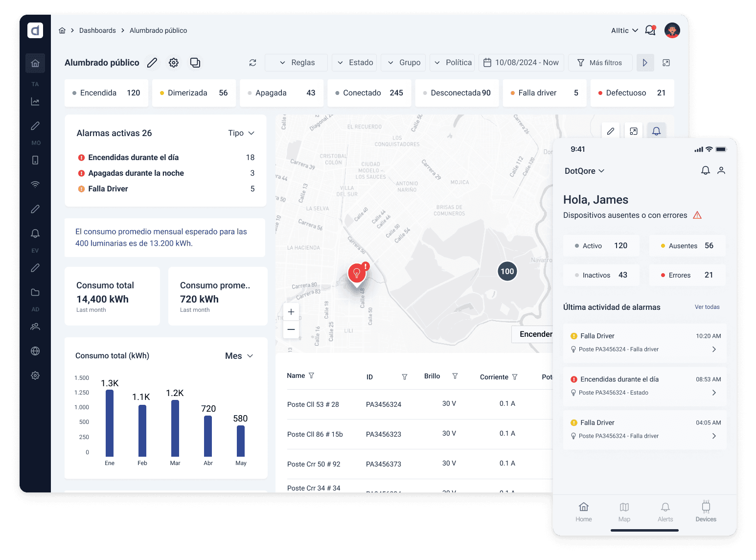Viewport: 756px width, 560px height.
Task: Click the Encender button on map
Action: click(x=533, y=334)
